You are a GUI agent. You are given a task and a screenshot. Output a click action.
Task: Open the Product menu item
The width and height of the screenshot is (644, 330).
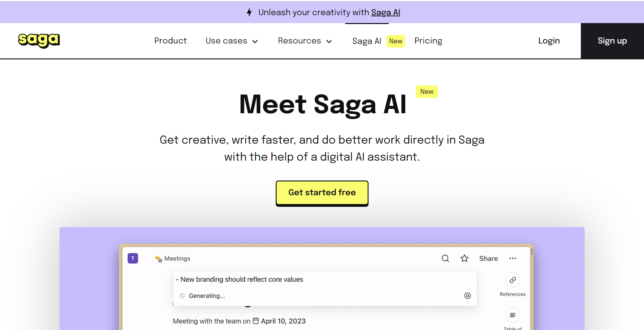[x=170, y=41]
